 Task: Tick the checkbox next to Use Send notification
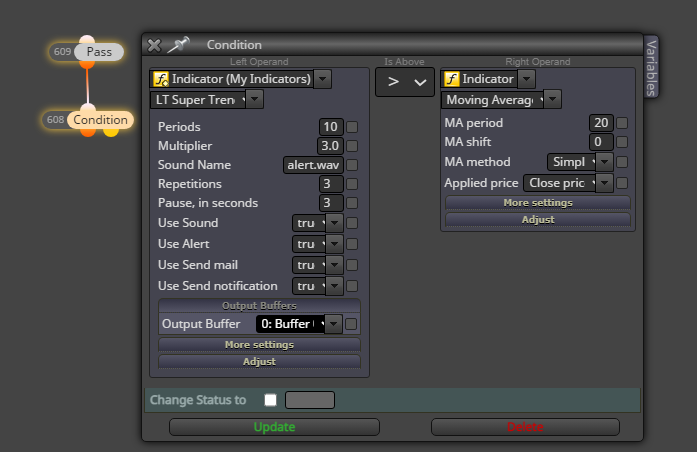(x=352, y=286)
